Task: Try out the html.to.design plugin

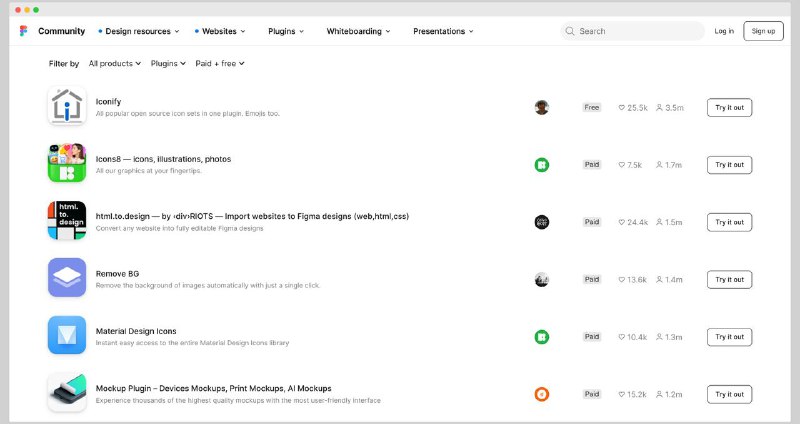Action: pos(730,222)
